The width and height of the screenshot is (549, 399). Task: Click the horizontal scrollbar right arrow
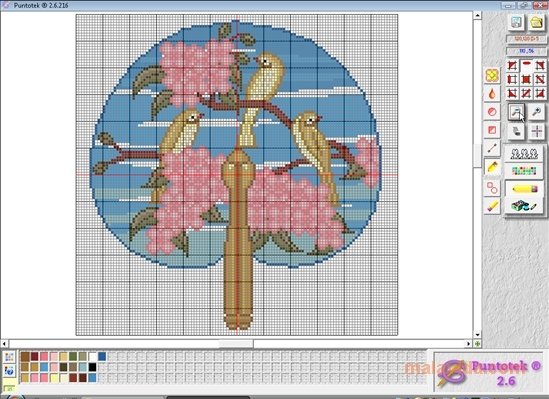(x=468, y=344)
